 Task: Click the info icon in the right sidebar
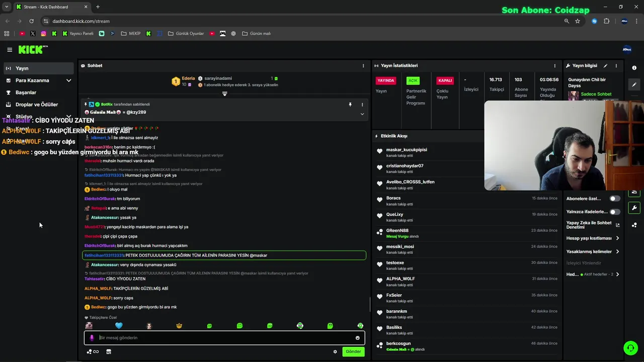tap(634, 68)
